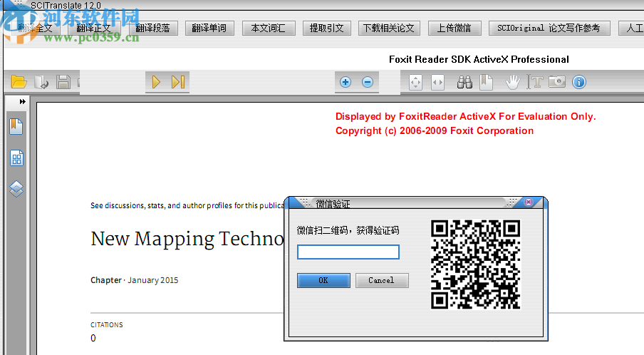Click the 翻译单词 button
This screenshot has width=644, height=355.
coord(209,28)
